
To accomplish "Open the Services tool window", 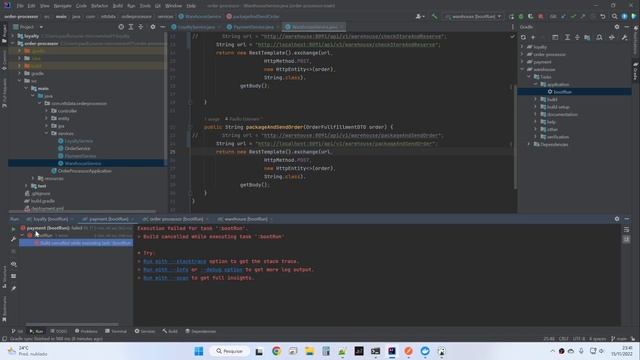I will 145,331.
